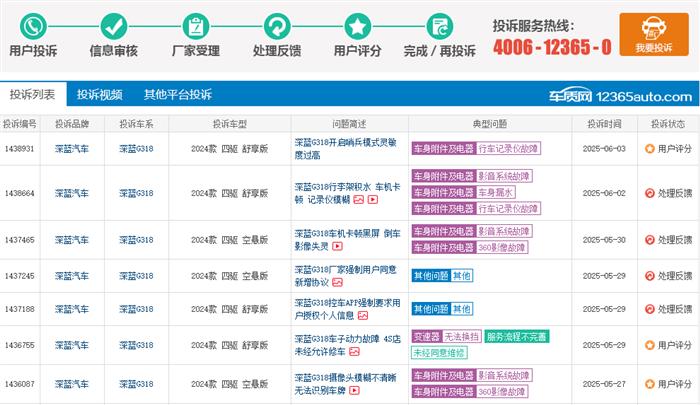Image resolution: width=700 pixels, height=405 pixels.
Task: Click the 未经同意维修 tag
Action: (439, 353)
